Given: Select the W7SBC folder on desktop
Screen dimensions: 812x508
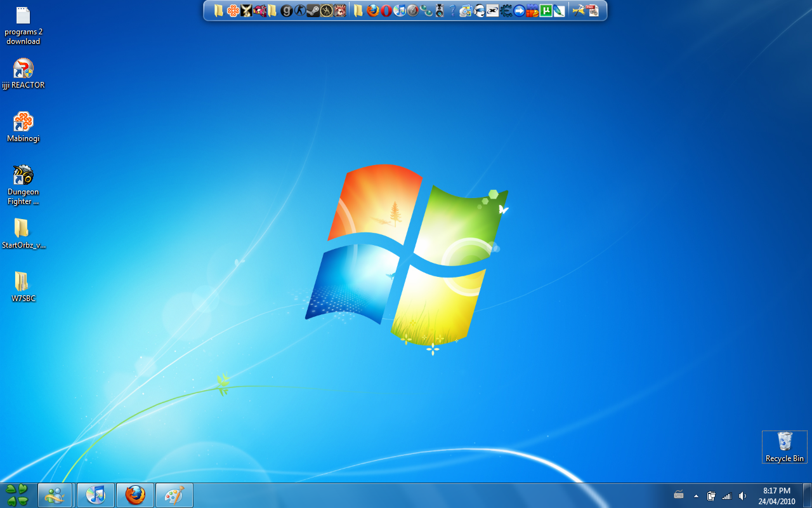Looking at the screenshot, I should 23,286.
